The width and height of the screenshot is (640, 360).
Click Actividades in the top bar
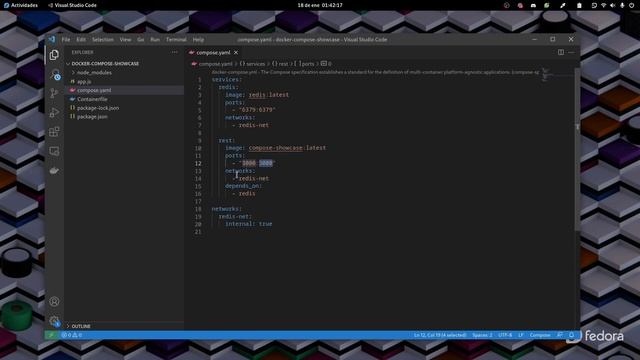click(x=20, y=5)
